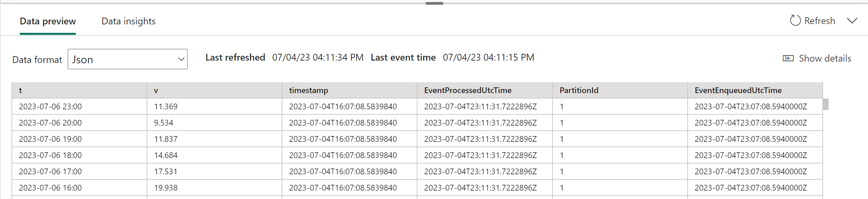868x199 pixels.
Task: Click the Refresh button label
Action: tap(819, 21)
